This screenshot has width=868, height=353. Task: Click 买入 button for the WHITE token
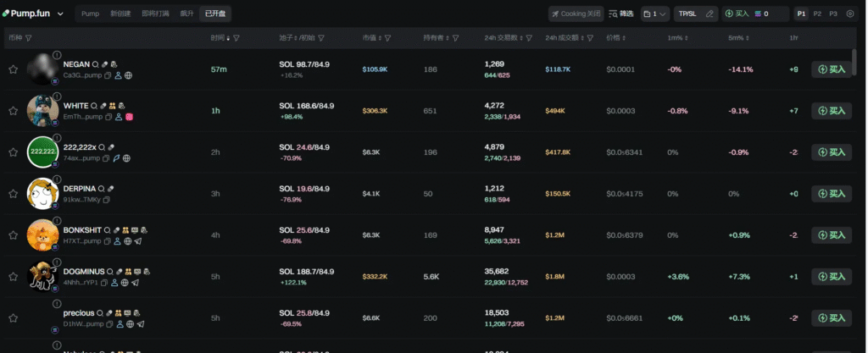(x=831, y=111)
